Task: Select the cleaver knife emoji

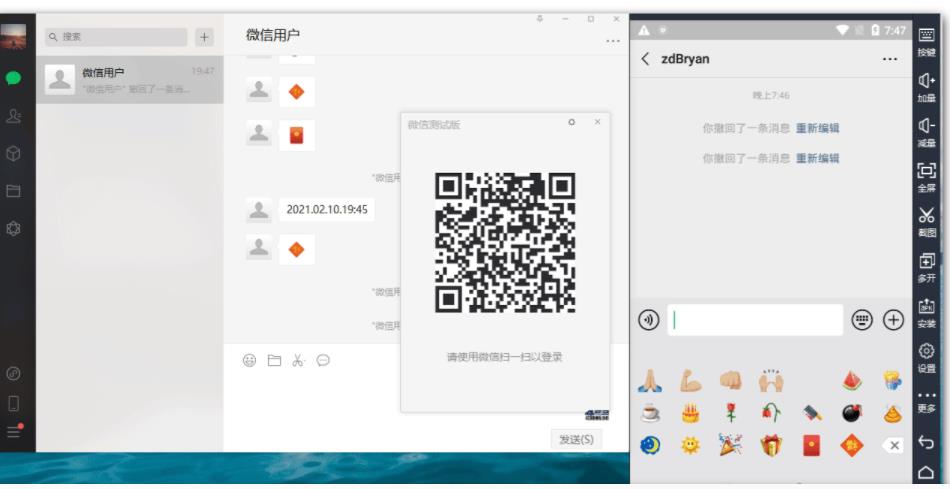Action: coord(812,414)
